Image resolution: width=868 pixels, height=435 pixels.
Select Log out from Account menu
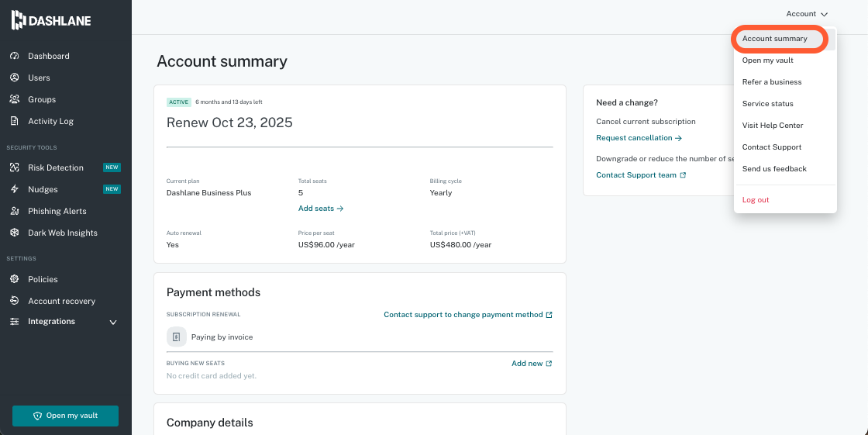coord(756,200)
